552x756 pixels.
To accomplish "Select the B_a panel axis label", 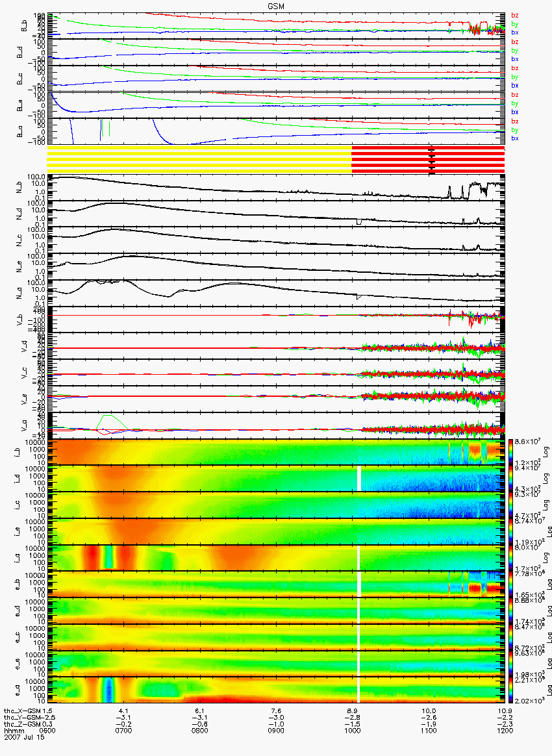I will click(19, 131).
